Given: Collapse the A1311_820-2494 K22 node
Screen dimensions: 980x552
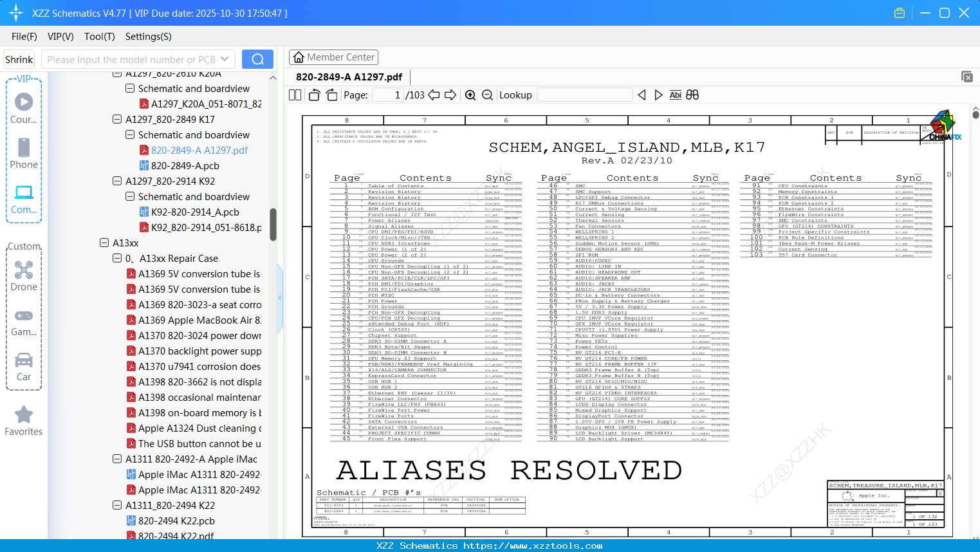Looking at the screenshot, I should (117, 505).
